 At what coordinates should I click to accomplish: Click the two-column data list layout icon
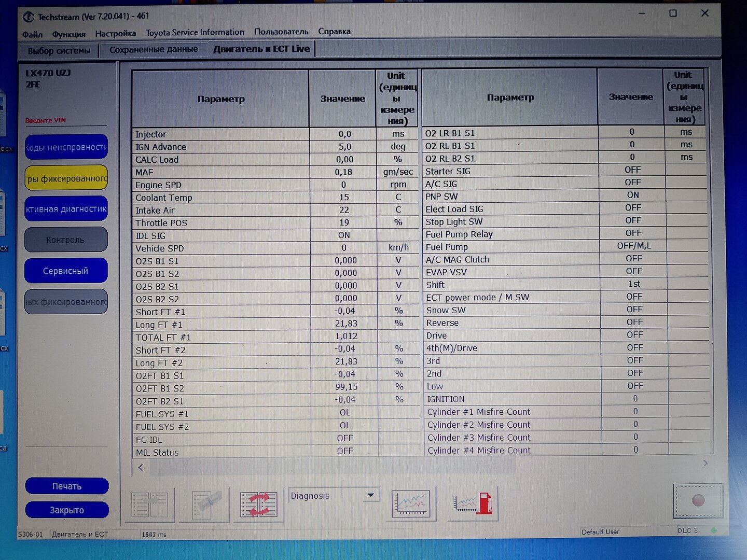150,505
